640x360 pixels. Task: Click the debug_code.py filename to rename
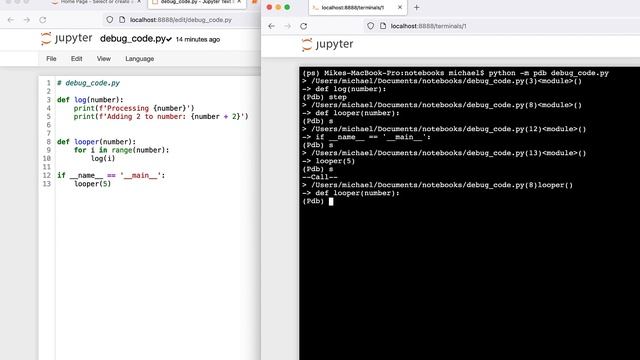[133, 39]
